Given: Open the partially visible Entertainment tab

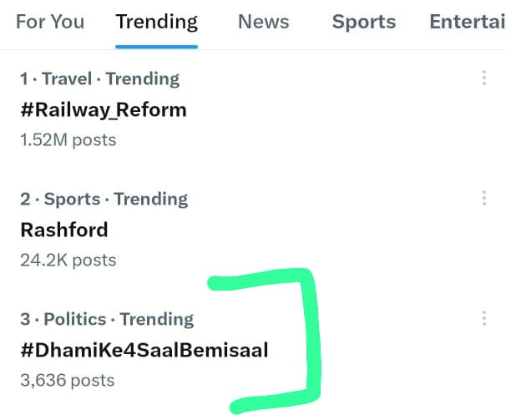Looking at the screenshot, I should (468, 22).
